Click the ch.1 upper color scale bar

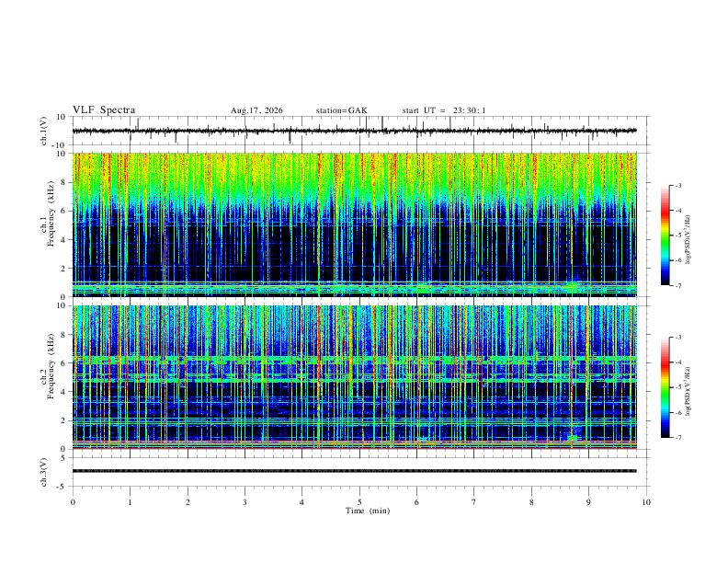pyautogui.click(x=665, y=236)
